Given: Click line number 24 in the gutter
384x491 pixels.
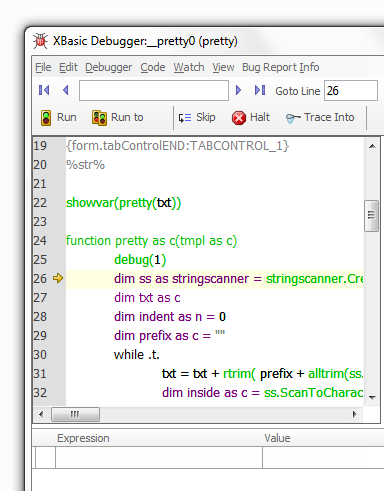Looking at the screenshot, I should coord(40,241).
